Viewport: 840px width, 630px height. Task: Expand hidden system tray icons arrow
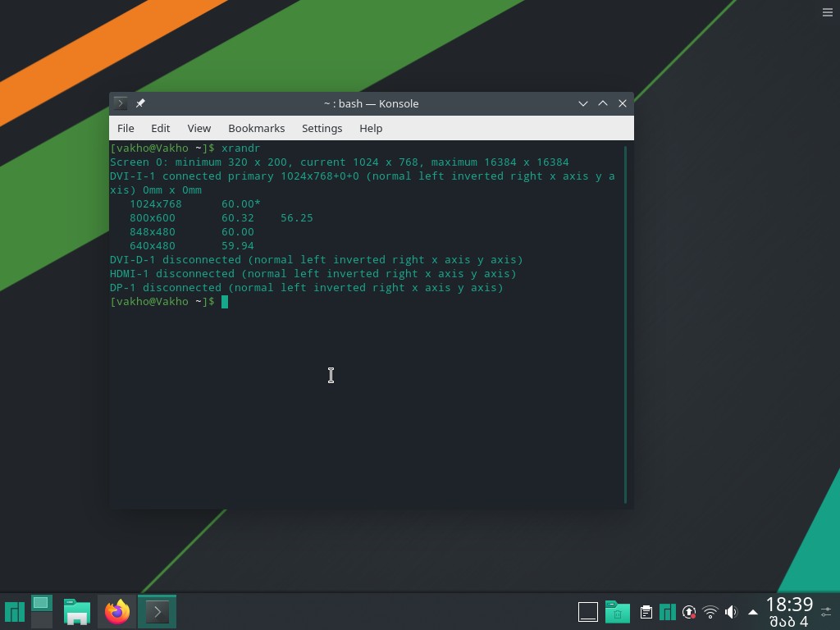point(752,612)
